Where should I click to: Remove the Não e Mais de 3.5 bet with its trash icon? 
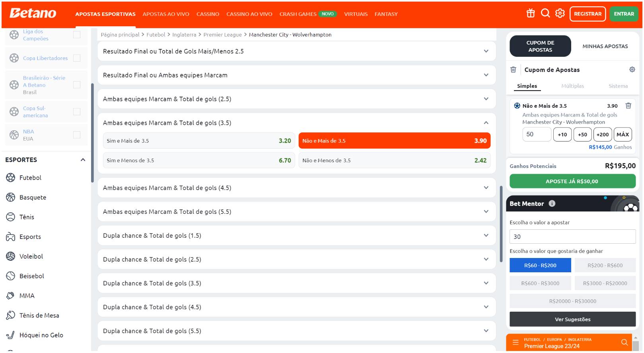pyautogui.click(x=628, y=106)
